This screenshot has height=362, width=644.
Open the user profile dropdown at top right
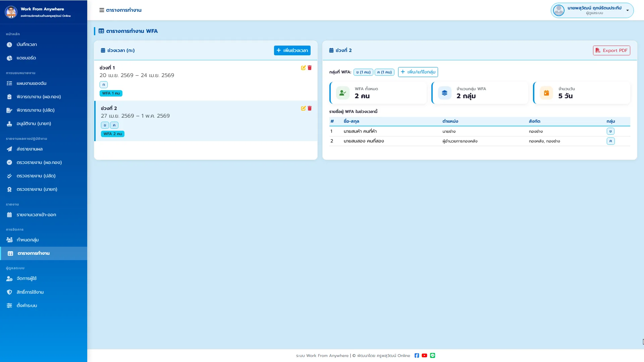point(592,10)
